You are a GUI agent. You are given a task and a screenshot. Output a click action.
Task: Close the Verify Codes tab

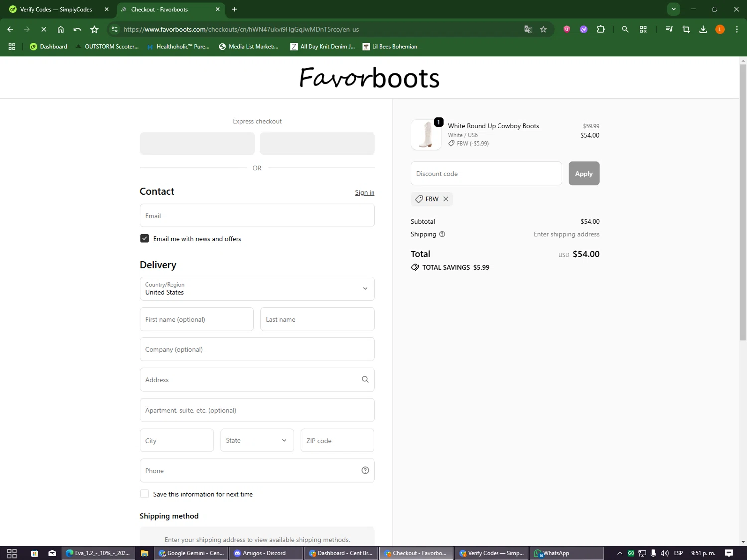(106, 9)
